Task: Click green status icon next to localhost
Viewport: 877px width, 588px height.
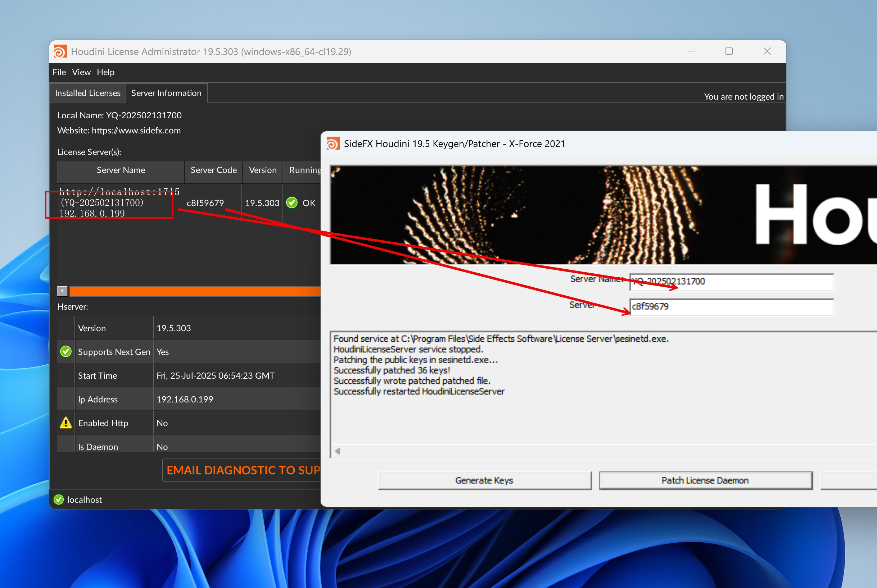Action: (59, 500)
